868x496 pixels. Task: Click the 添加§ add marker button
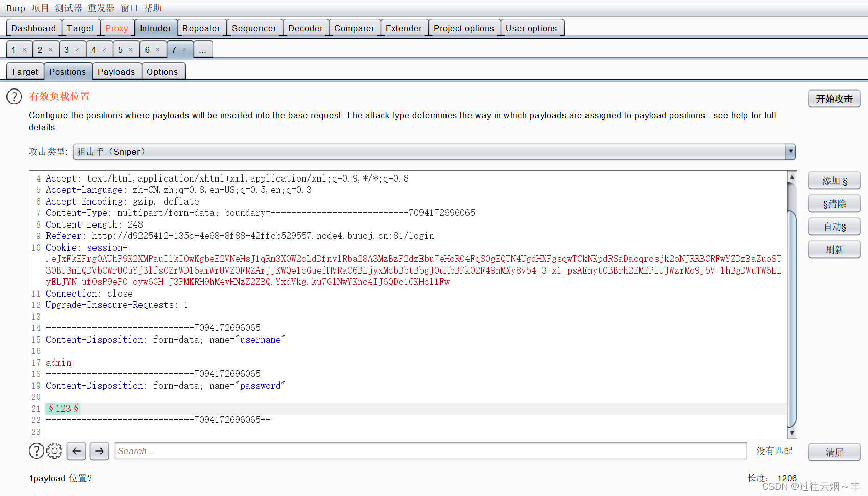tap(834, 181)
